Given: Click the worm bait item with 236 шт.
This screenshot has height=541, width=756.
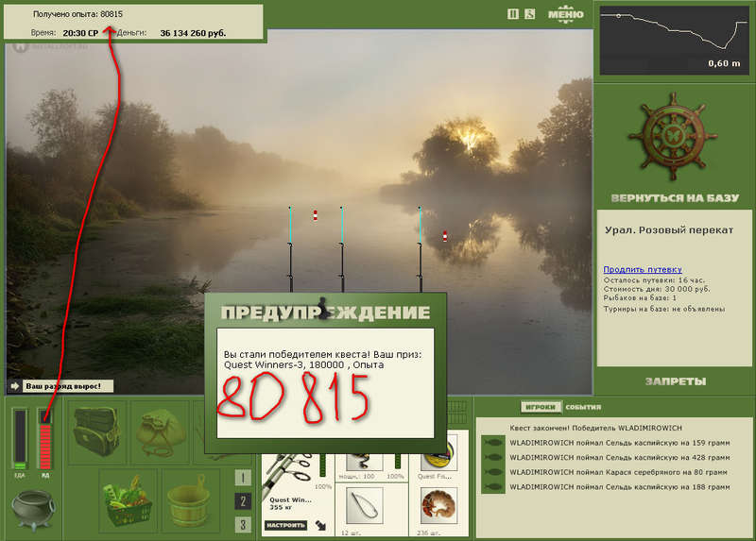Looking at the screenshot, I should pyautogui.click(x=438, y=506).
